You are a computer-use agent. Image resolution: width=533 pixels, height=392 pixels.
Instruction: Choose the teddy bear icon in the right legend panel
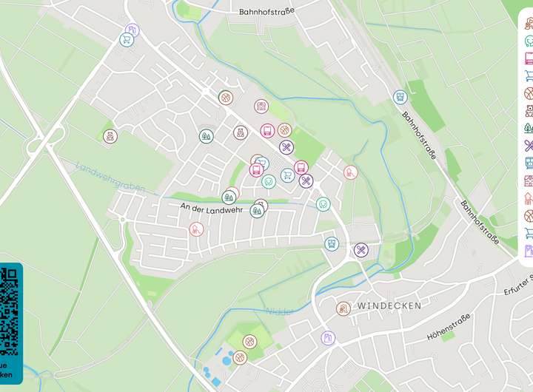(x=529, y=110)
